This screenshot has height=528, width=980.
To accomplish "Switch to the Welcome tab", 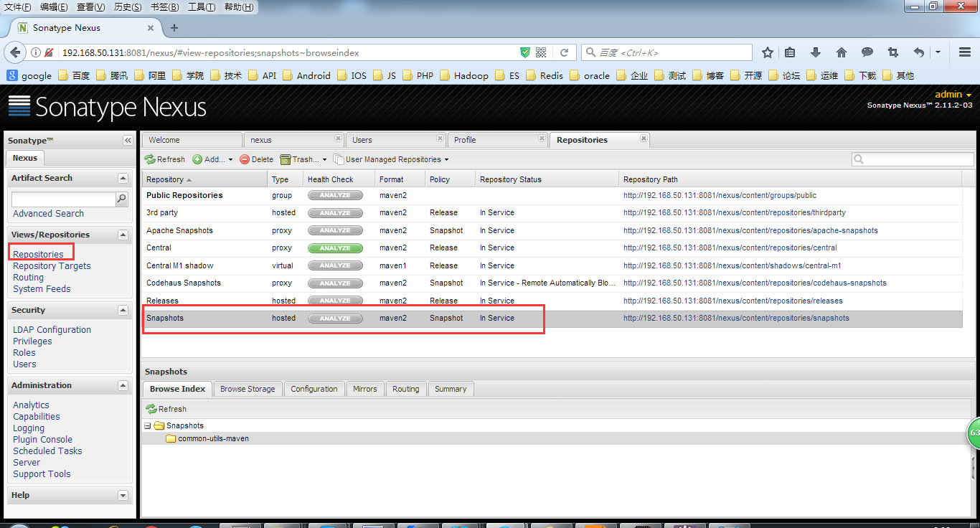I will (x=192, y=140).
